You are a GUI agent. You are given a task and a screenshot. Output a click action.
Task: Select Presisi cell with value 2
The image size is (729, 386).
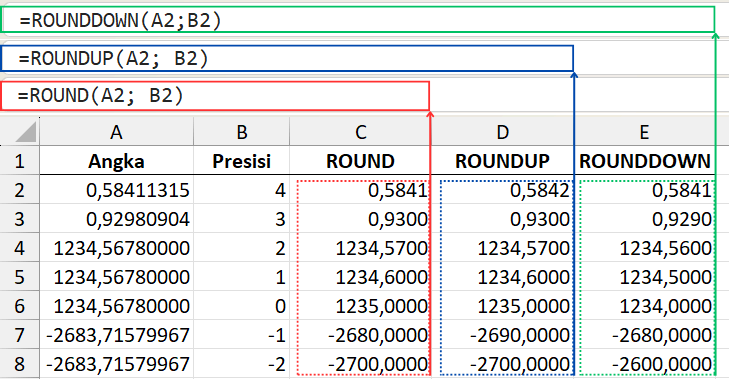[x=241, y=247]
